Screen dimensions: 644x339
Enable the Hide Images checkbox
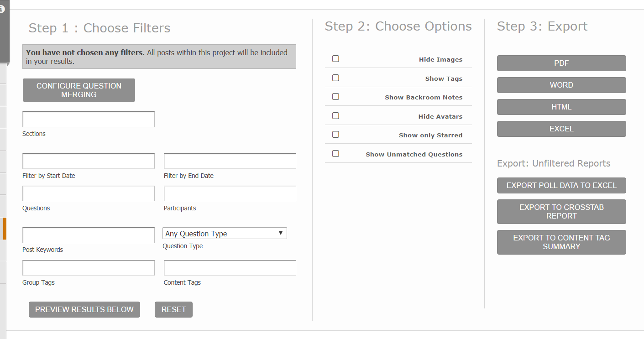click(x=335, y=59)
